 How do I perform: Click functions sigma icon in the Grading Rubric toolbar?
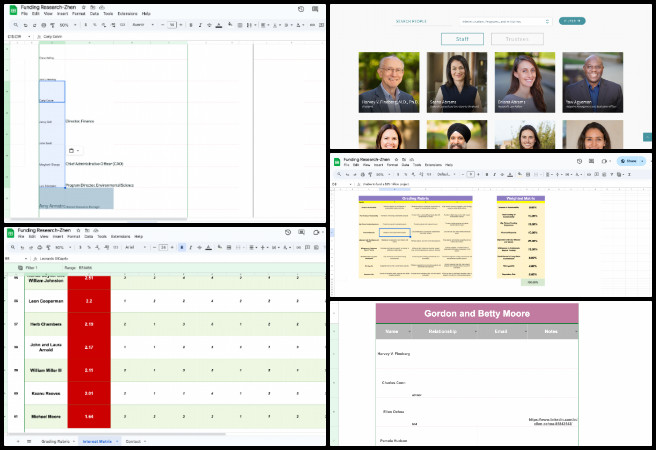click(x=629, y=174)
